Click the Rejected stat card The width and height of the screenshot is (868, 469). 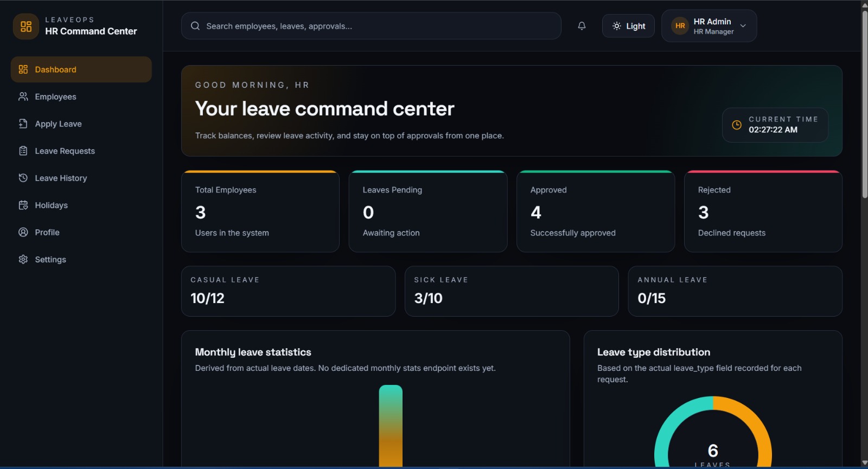[763, 211]
